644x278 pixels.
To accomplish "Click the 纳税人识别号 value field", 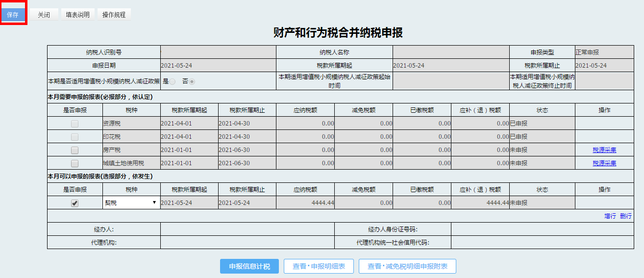I will [x=218, y=52].
